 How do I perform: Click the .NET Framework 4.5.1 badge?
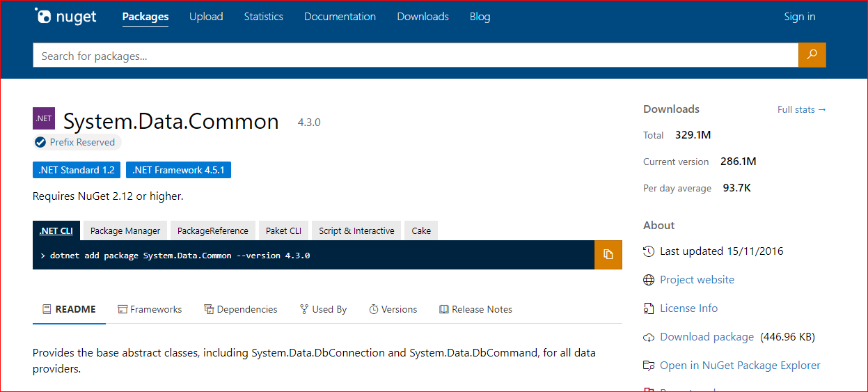(x=178, y=170)
